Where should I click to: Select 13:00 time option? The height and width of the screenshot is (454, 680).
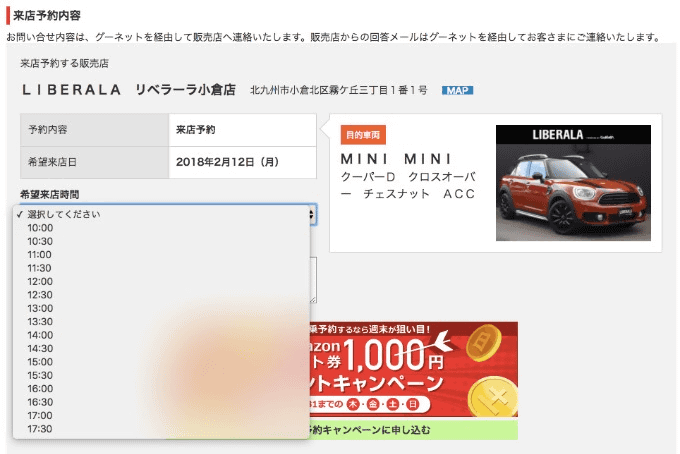point(161,308)
